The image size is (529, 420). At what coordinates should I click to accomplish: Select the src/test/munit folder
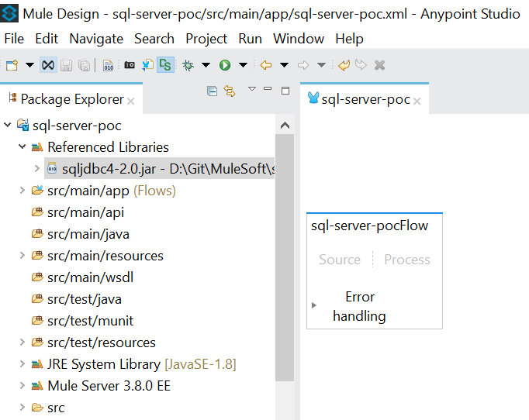click(x=91, y=321)
